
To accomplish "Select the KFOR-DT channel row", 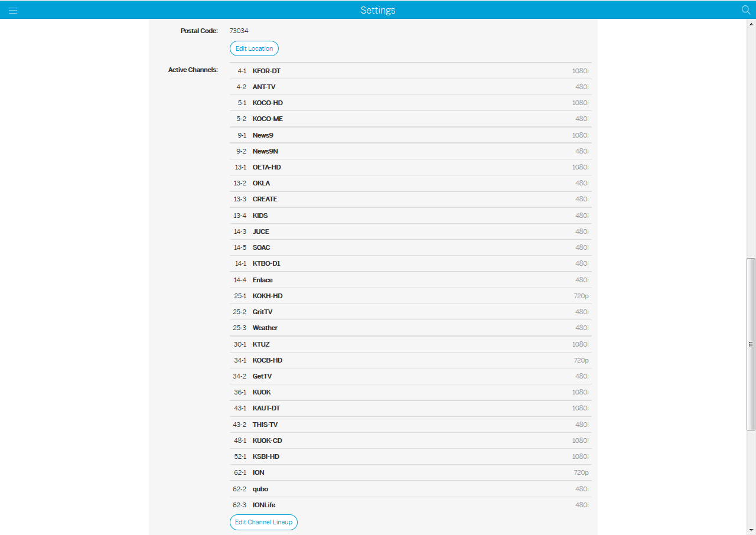I will [410, 71].
